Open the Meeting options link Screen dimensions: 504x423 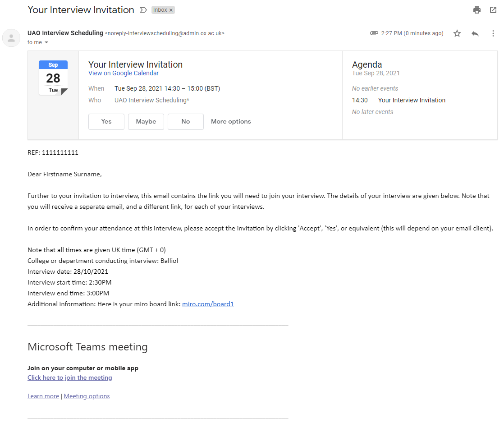click(87, 396)
